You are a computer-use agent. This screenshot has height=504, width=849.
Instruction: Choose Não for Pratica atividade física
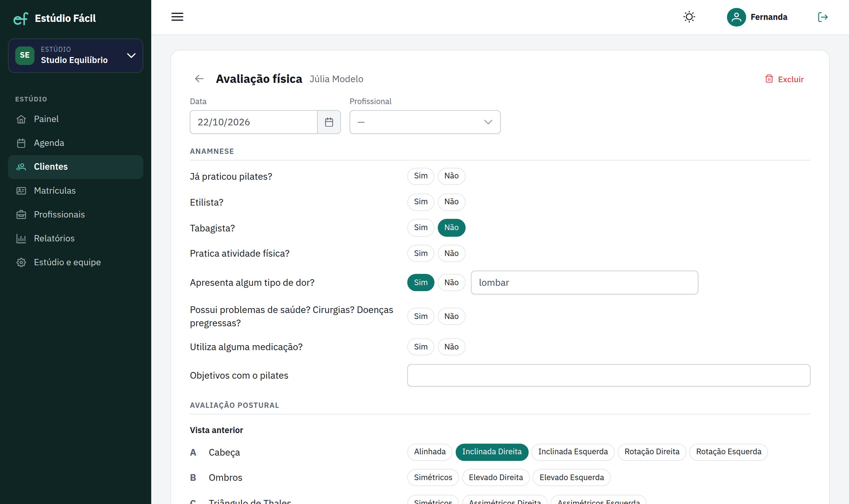coord(451,253)
